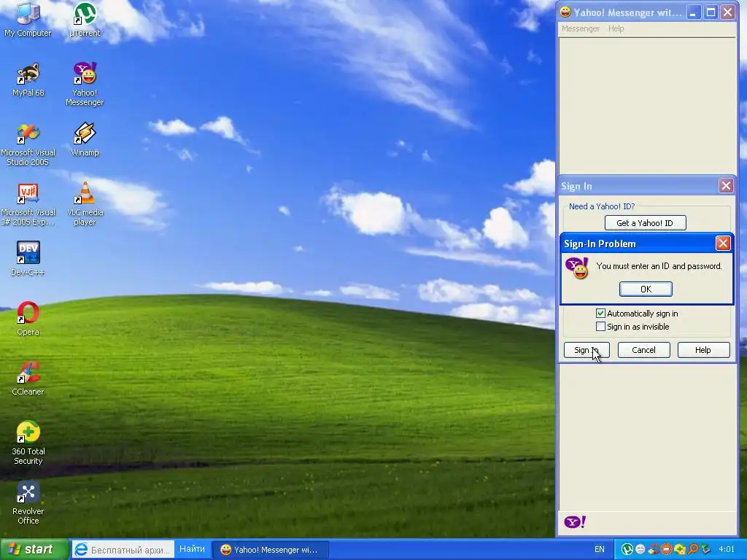The image size is (747, 560).
Task: Click the Help button in Sign In panel
Action: point(703,350)
